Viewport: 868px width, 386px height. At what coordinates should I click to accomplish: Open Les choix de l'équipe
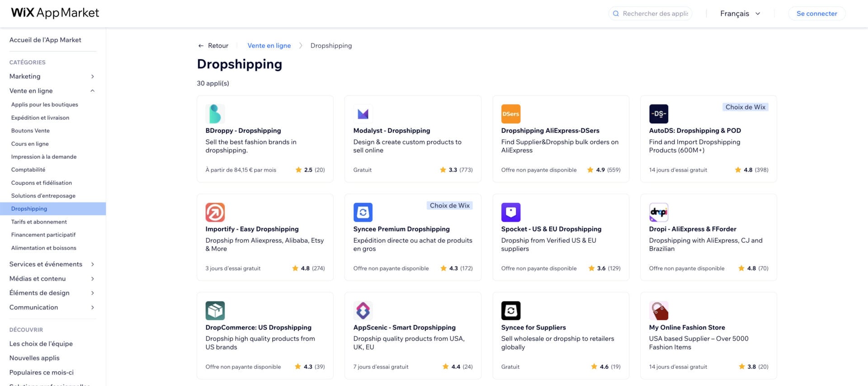pos(41,344)
